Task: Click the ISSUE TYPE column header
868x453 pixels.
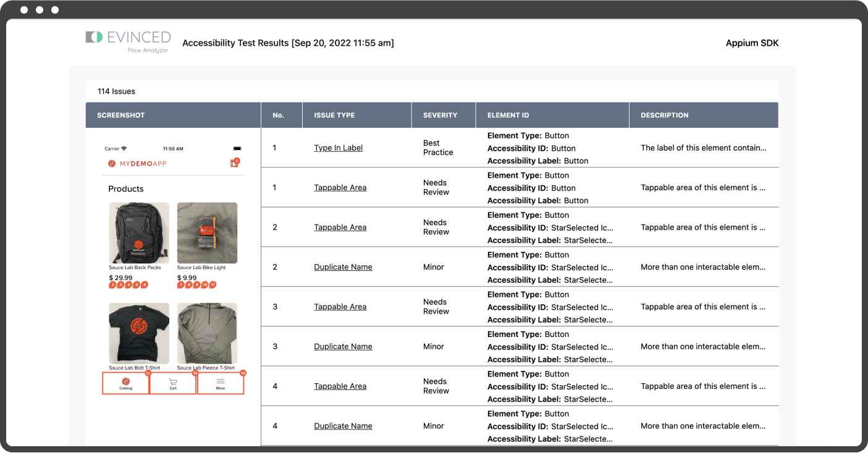Action: pos(334,115)
